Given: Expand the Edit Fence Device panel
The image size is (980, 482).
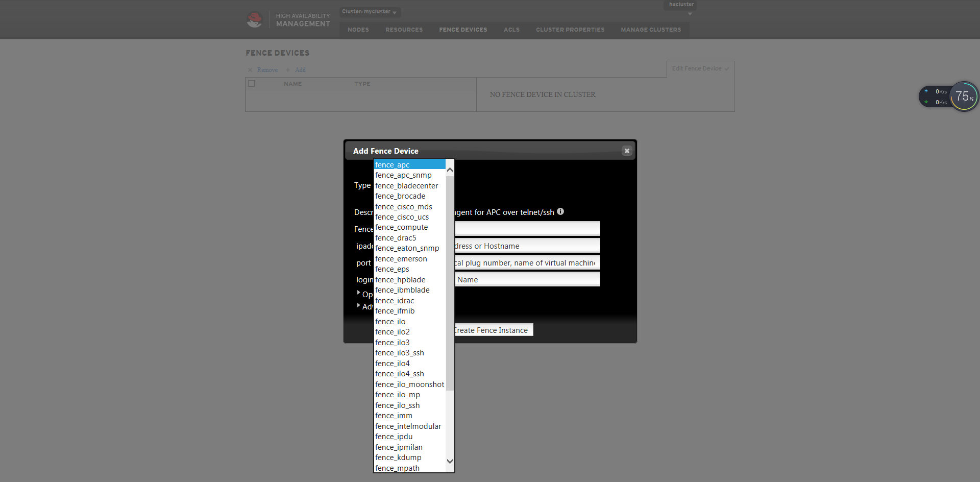Looking at the screenshot, I should coord(700,68).
